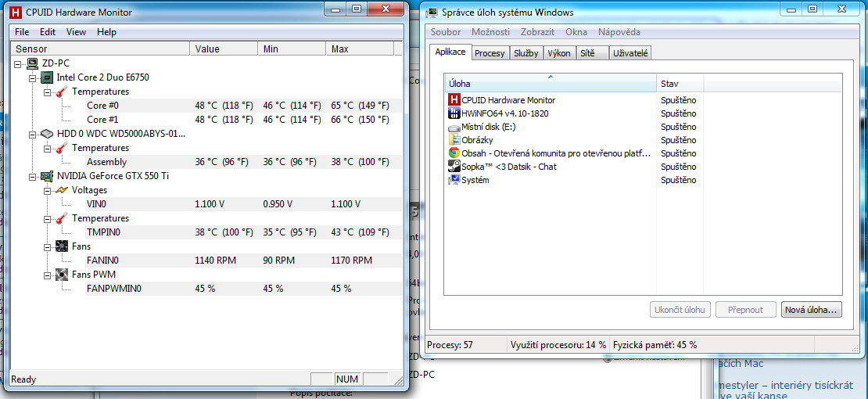Viewport: 868px width, 399px height.
Task: Collapse the ZD-PC root node
Action: pyautogui.click(x=18, y=63)
